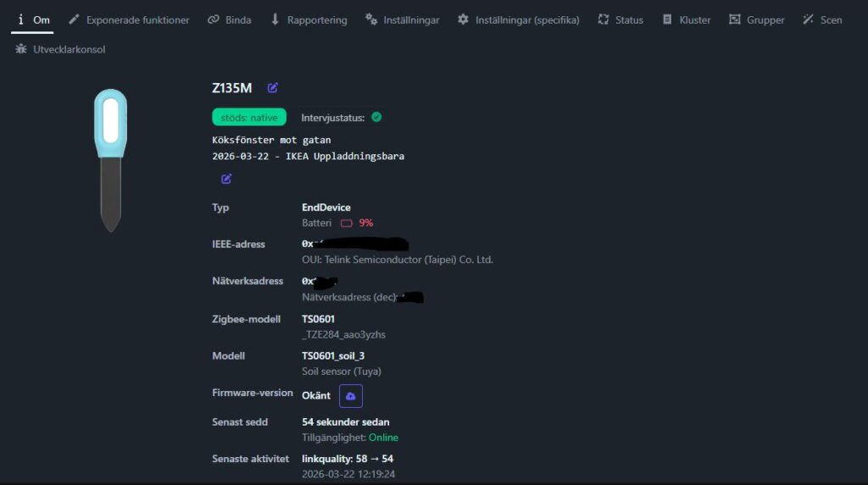This screenshot has width=868, height=485.
Task: Select the Om tab
Action: (x=33, y=20)
